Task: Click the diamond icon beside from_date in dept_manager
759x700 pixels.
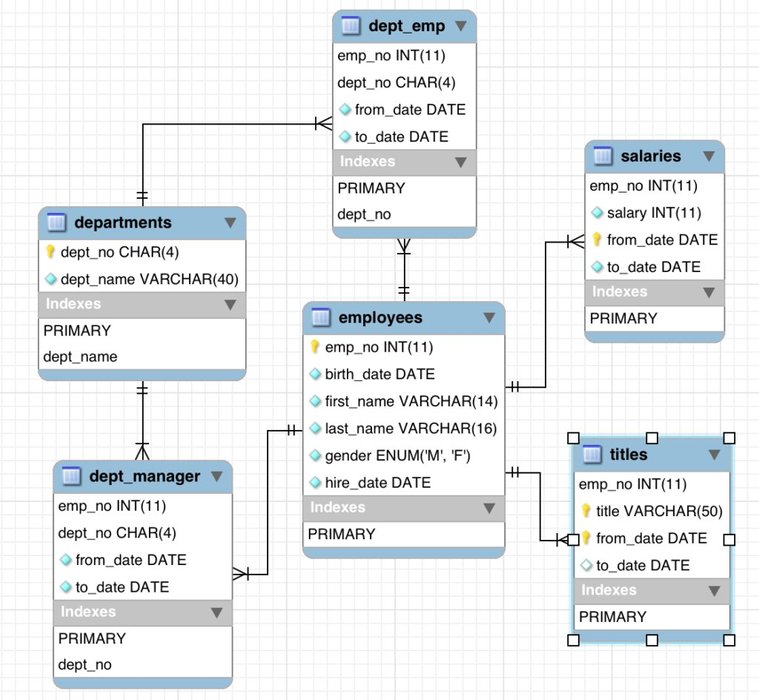Action: click(x=65, y=560)
